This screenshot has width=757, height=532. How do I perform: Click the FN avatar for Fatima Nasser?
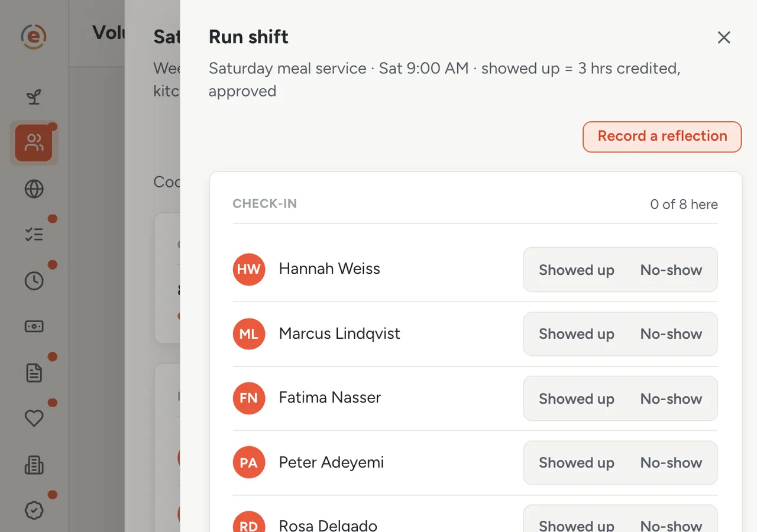tap(249, 398)
